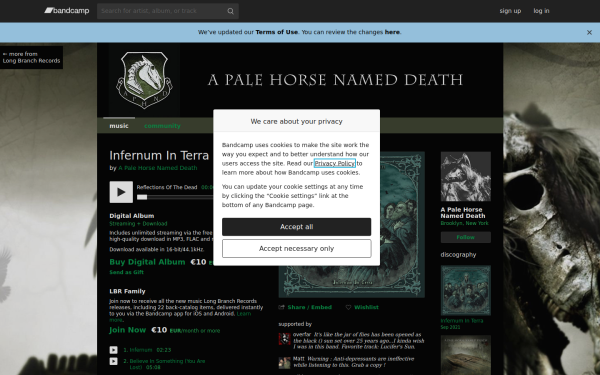
Task: Open the Terms of Use link
Action: pyautogui.click(x=276, y=32)
